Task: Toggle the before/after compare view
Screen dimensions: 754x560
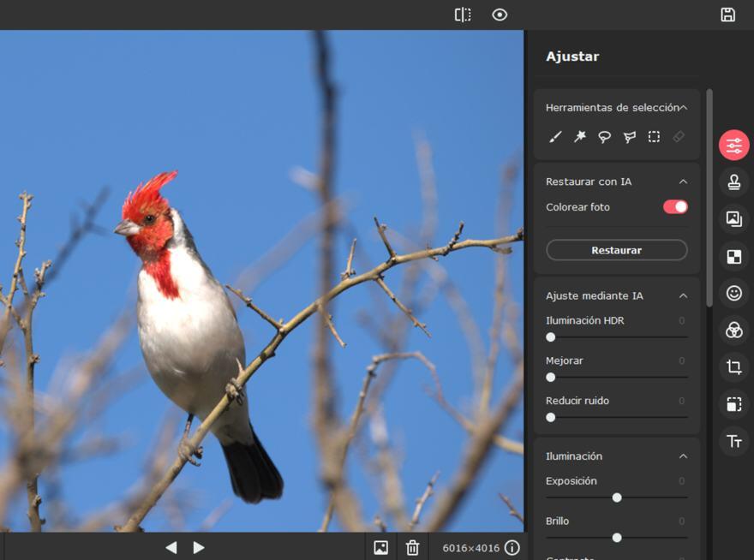Action: 463,15
